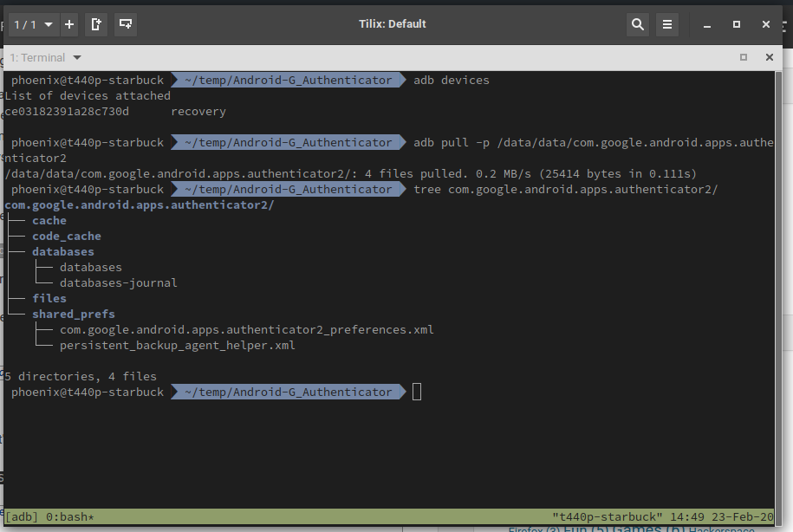Close the Tilix window
This screenshot has height=532, width=793.
(765, 24)
